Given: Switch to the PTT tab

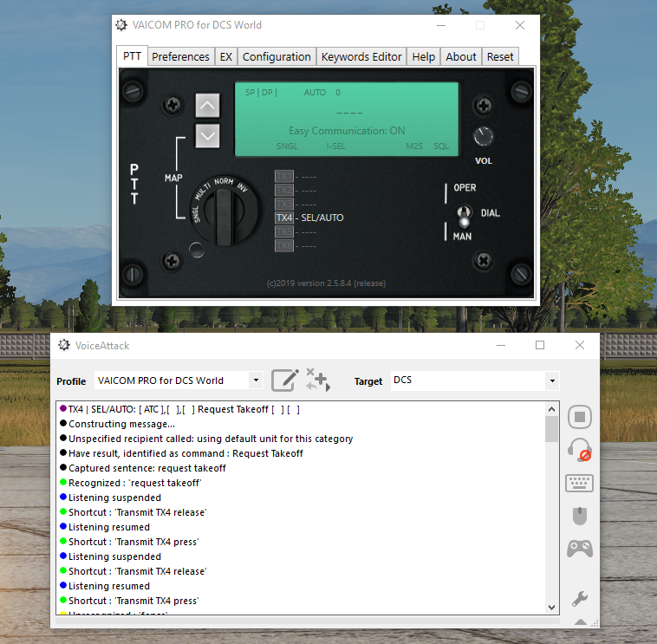Looking at the screenshot, I should pyautogui.click(x=132, y=56).
